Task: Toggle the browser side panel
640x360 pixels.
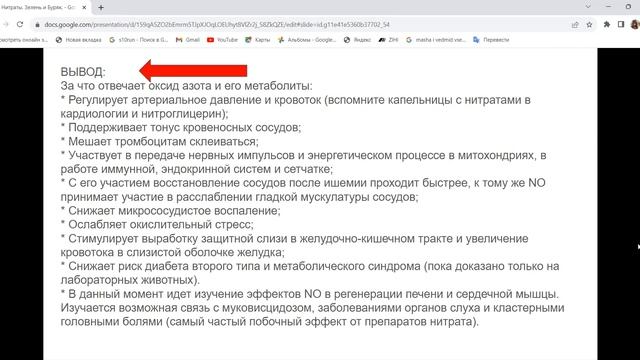Action: tap(621, 24)
